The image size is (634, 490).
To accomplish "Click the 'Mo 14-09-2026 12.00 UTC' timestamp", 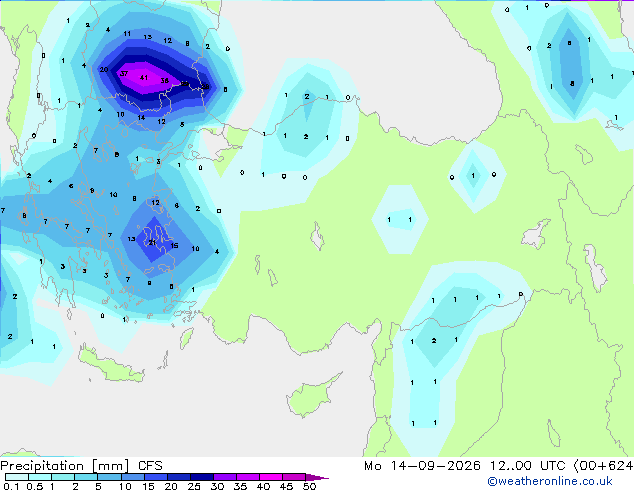I will coord(465,466).
